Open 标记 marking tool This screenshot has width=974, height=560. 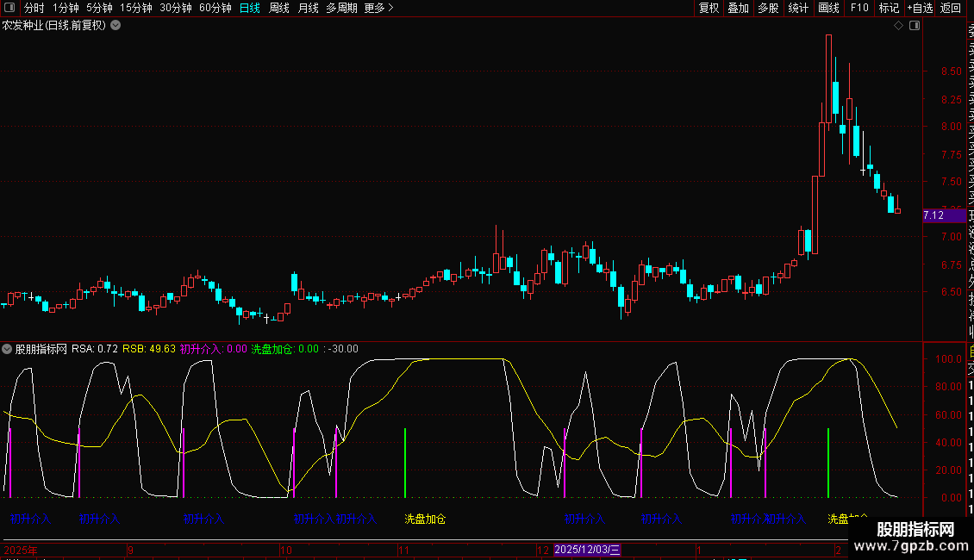coord(889,8)
